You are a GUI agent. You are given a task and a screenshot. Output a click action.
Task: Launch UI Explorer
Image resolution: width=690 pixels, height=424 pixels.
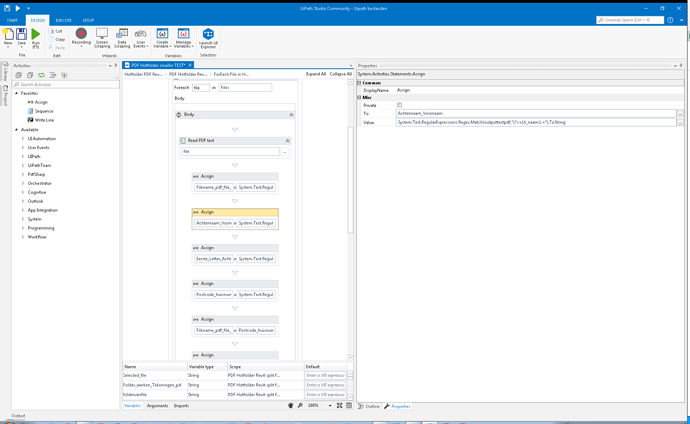point(208,38)
